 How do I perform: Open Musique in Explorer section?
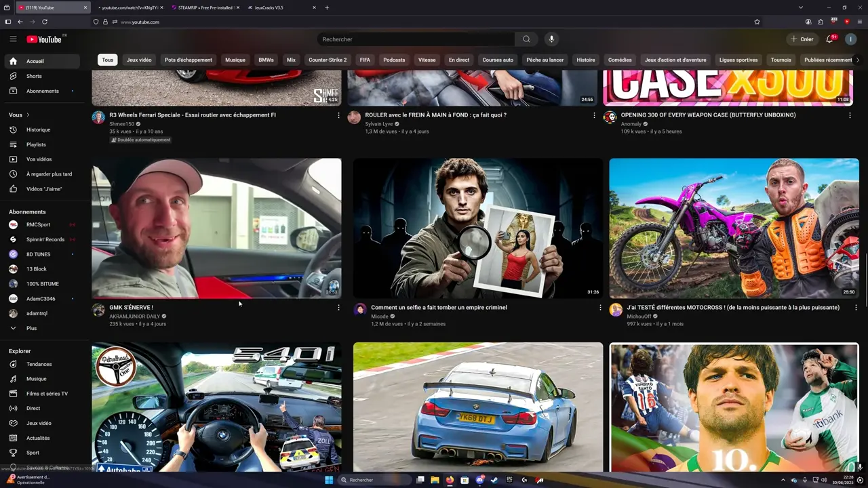pos(41,379)
